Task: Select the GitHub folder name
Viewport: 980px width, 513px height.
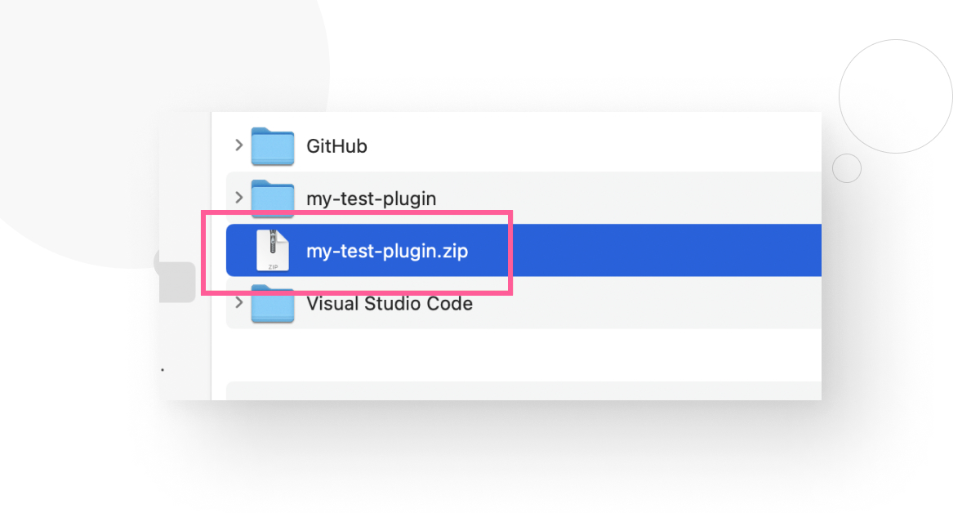Action: (x=336, y=146)
